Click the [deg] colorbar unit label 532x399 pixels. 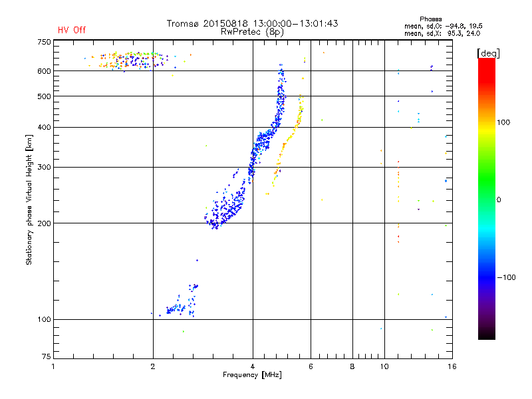tap(488, 53)
